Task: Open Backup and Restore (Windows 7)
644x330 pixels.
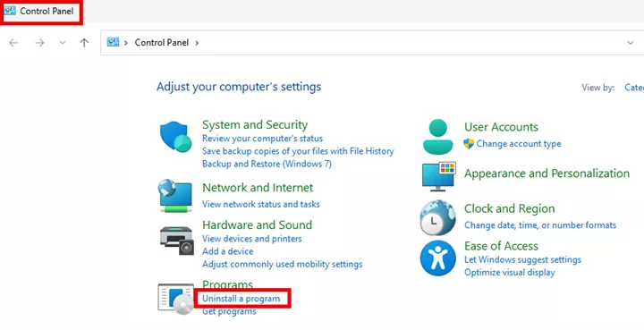Action: click(x=267, y=164)
